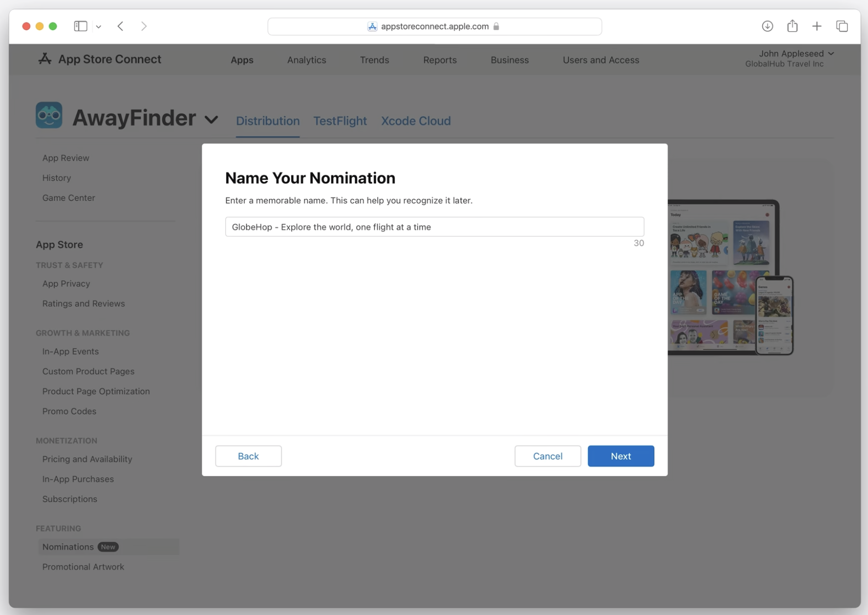Image resolution: width=868 pixels, height=615 pixels.
Task: Go forward using the browser forward arrow
Action: tap(144, 26)
